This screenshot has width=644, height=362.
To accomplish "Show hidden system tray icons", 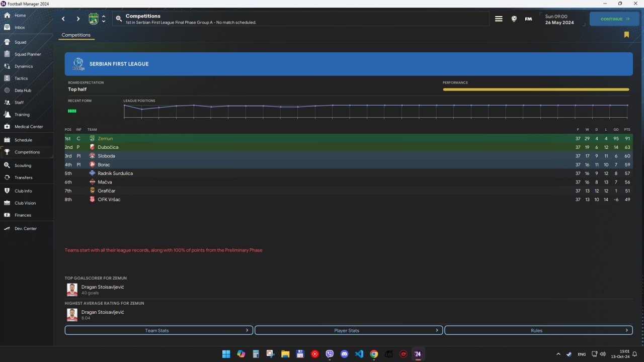I will coord(558,354).
